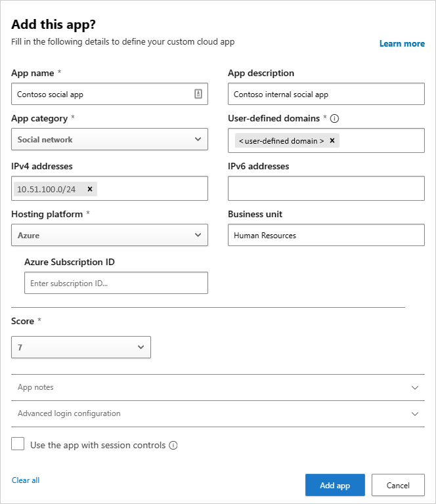Focus the Azure Subscription ID input
Screen dimensions: 436x504
point(116,283)
